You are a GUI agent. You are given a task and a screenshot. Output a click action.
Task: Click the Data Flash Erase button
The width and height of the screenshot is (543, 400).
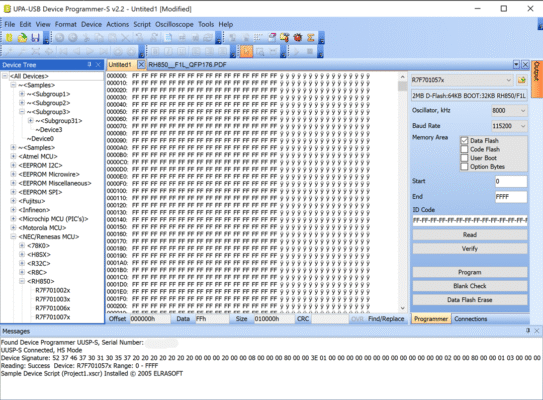point(470,300)
